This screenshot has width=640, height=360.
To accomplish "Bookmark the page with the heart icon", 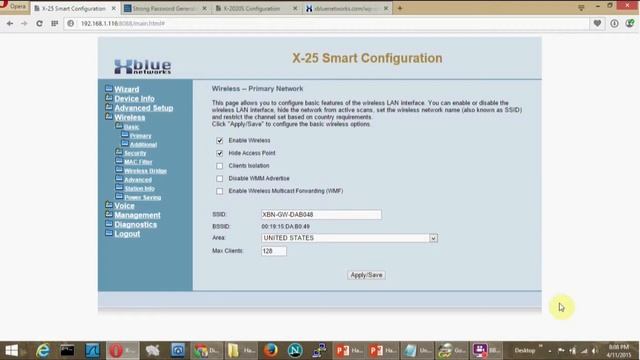I will [597, 24].
